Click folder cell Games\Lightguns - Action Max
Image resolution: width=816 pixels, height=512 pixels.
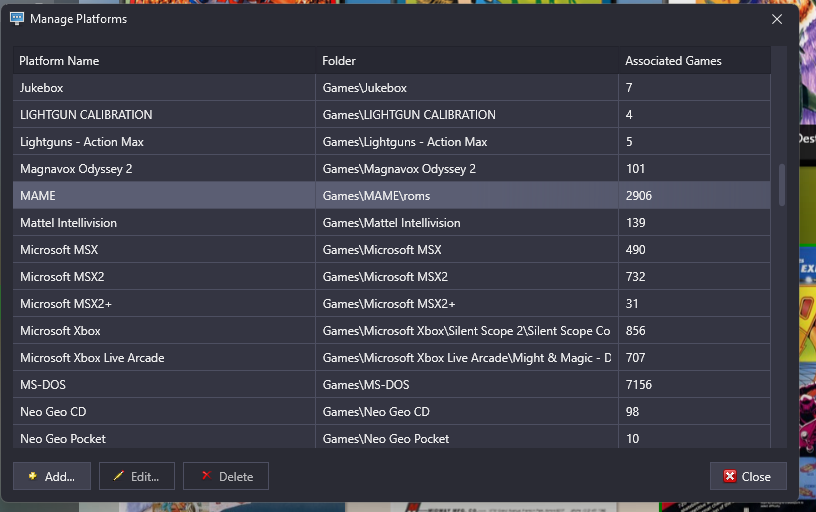(467, 142)
